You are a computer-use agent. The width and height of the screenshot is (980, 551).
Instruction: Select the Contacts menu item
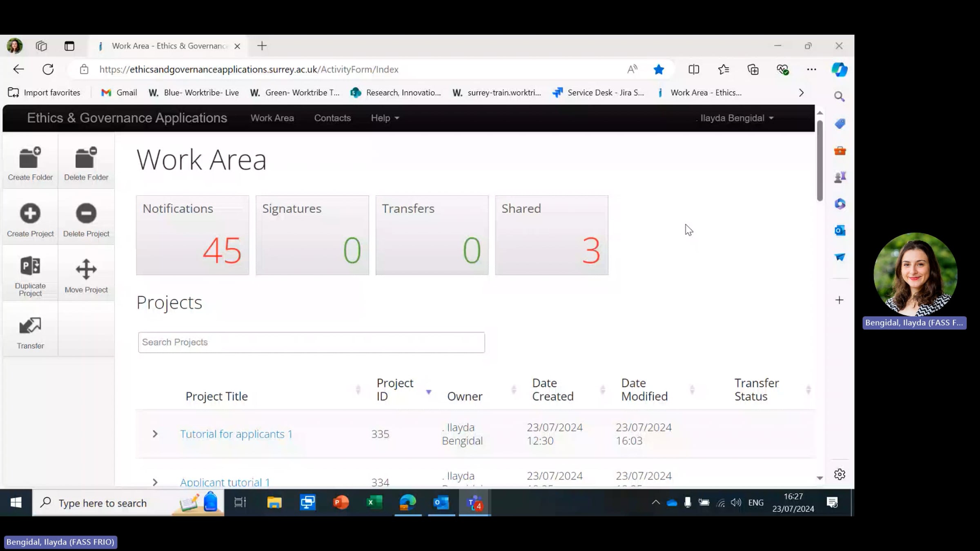(x=332, y=118)
